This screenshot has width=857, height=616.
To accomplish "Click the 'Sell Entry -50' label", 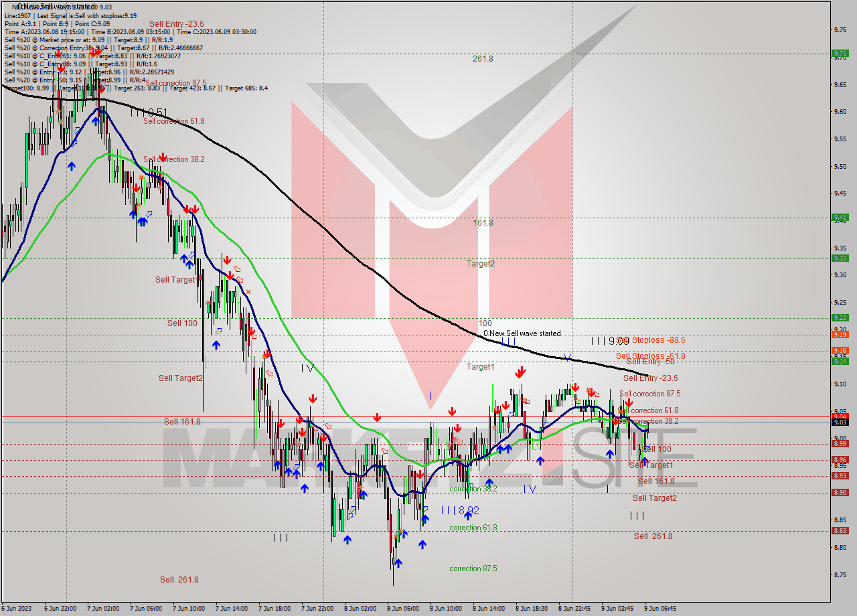I will [651, 362].
